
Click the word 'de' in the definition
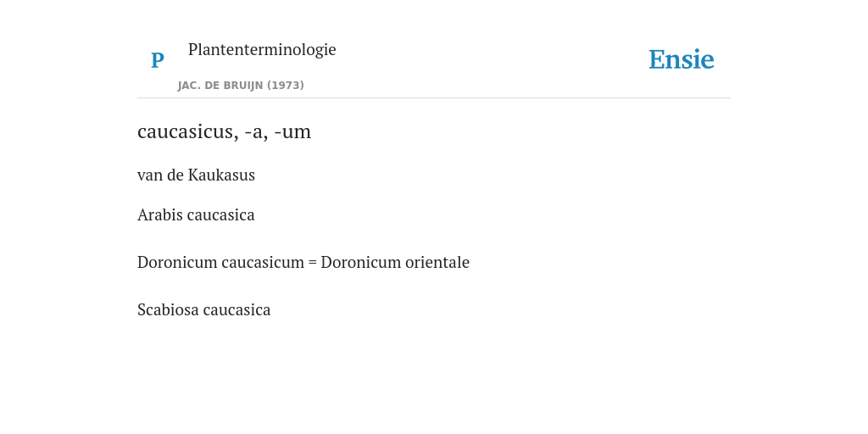click(x=175, y=175)
